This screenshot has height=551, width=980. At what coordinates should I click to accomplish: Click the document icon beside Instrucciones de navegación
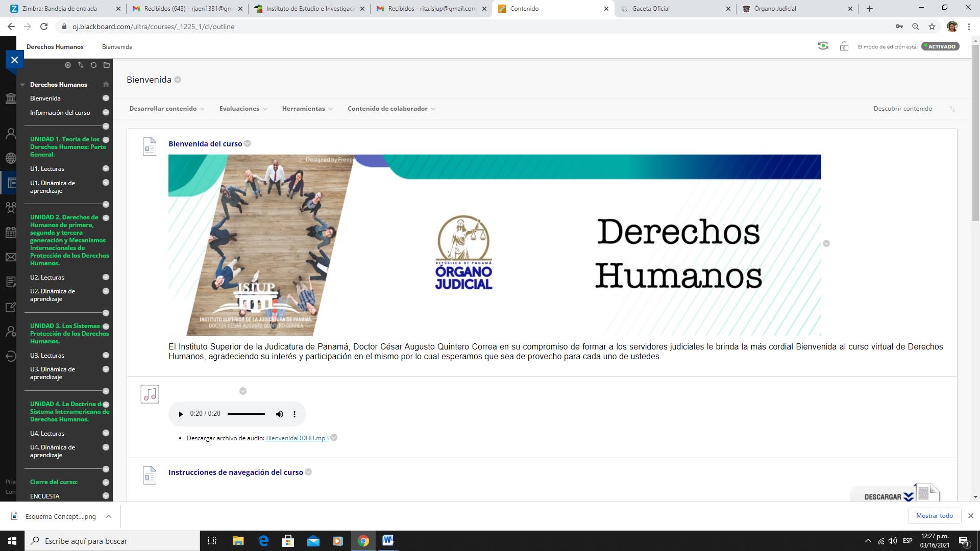150,475
